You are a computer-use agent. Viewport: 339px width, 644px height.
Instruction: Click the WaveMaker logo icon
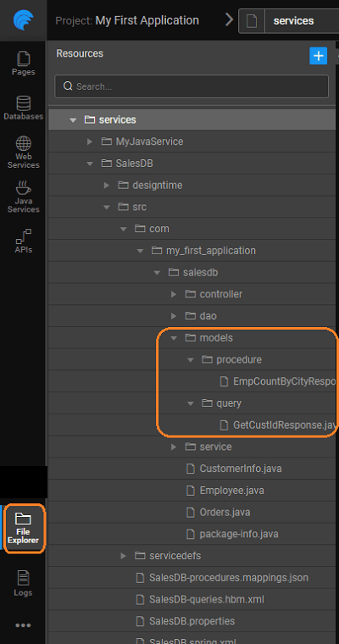(23, 19)
